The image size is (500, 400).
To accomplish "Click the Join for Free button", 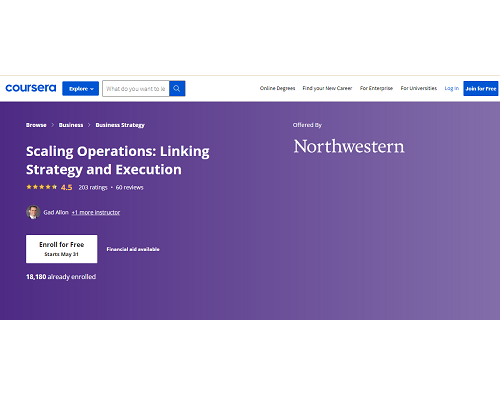I will (x=481, y=89).
